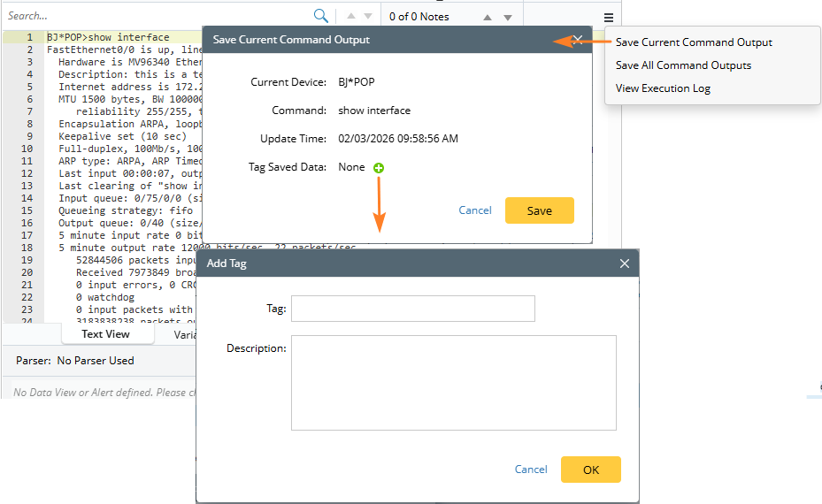822x504 pixels.
Task: Switch to Text View tab
Action: click(105, 334)
